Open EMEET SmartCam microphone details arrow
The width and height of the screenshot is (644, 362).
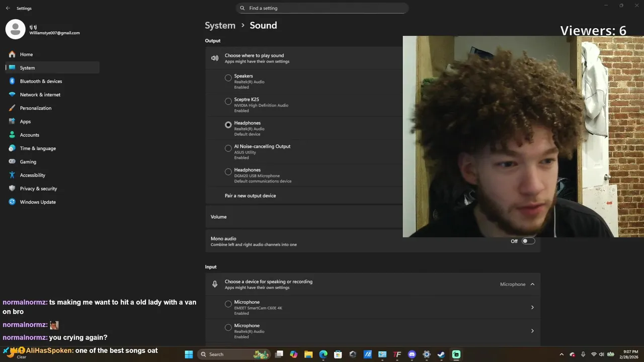[532, 307]
